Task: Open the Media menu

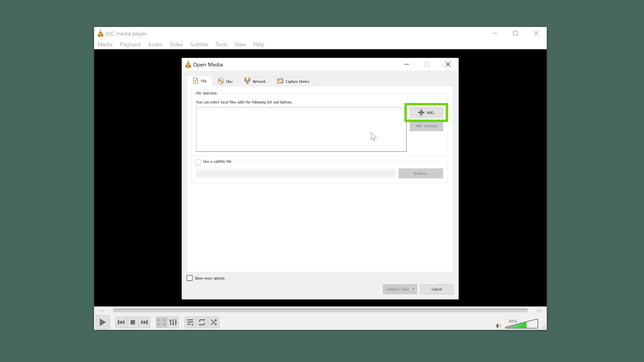Action: (x=105, y=44)
